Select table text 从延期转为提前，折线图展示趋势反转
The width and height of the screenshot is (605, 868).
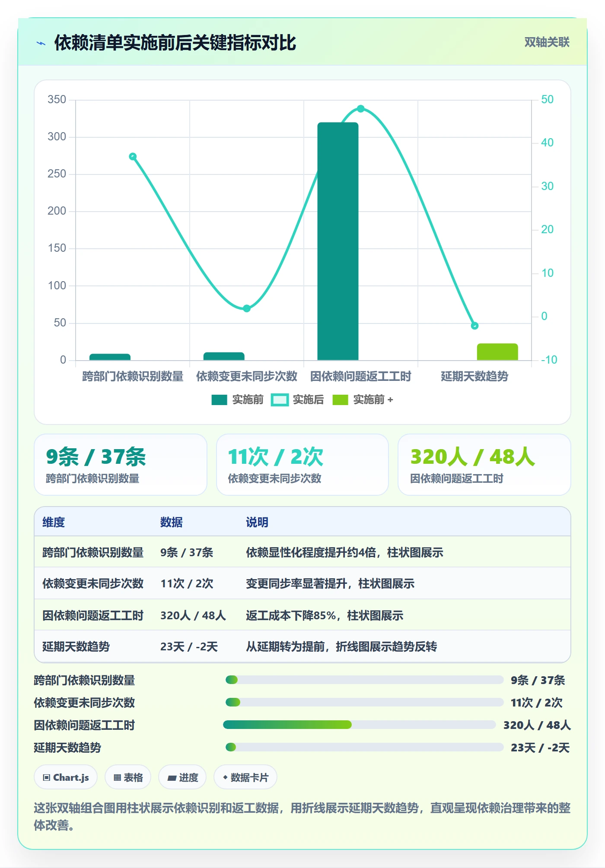341,646
